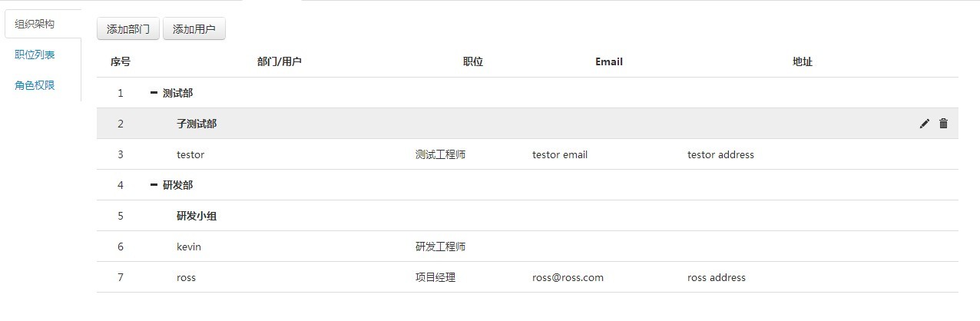Screen dimensions: 980x321
Task: Open the 组织架构 tab
Action: click(35, 24)
